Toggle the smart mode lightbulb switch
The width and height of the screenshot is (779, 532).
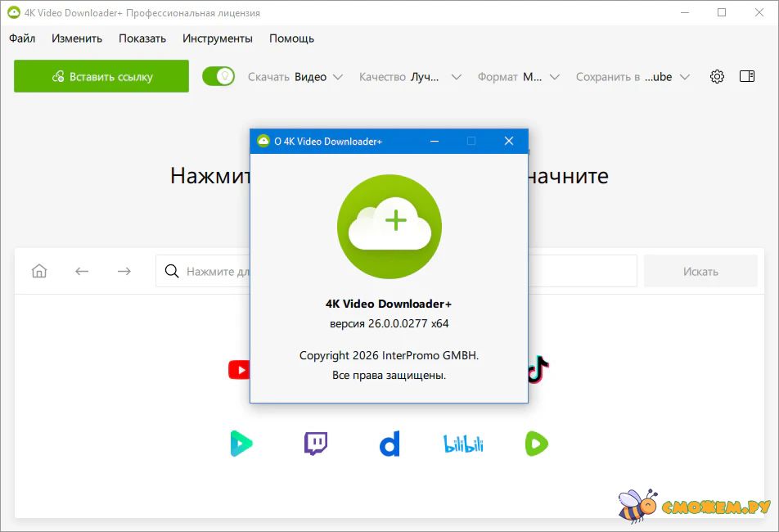pos(218,76)
